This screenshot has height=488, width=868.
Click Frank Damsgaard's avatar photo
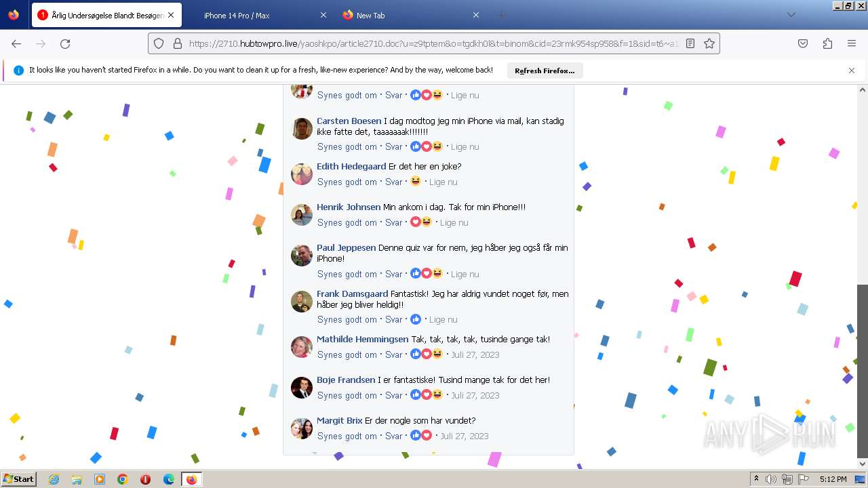pos(302,302)
